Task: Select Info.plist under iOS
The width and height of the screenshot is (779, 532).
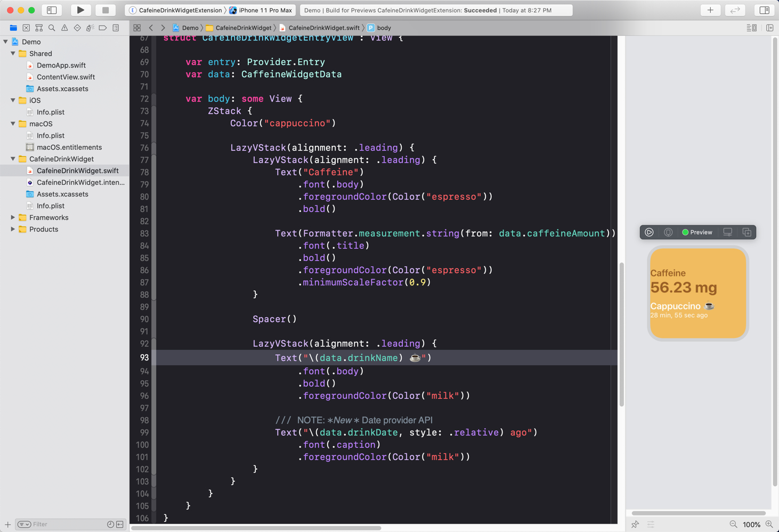Action: [50, 112]
